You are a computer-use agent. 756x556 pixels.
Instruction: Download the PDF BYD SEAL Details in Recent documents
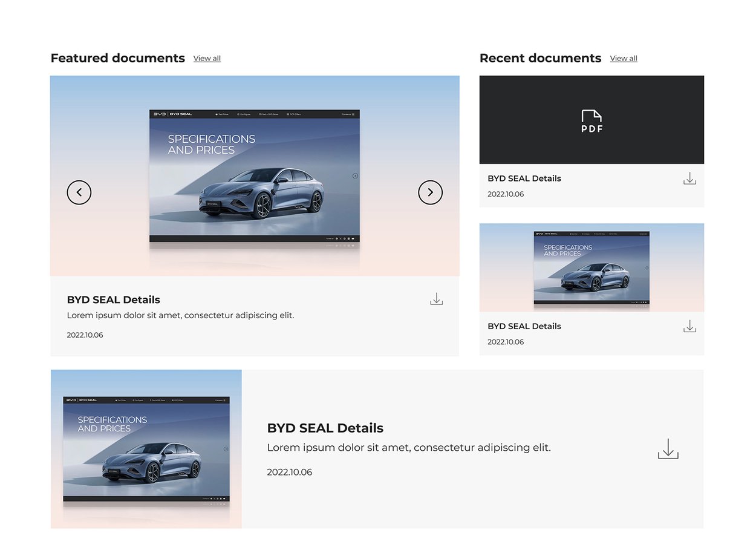coord(689,178)
